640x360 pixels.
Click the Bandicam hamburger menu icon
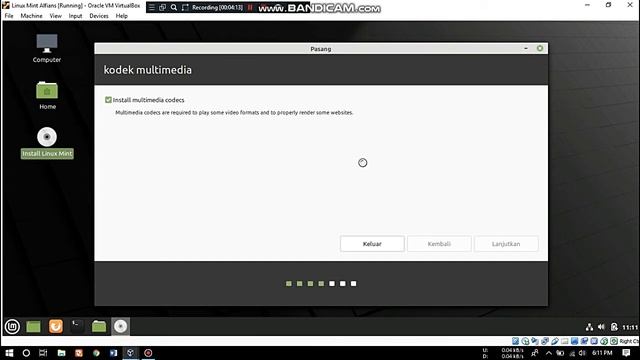[151, 7]
